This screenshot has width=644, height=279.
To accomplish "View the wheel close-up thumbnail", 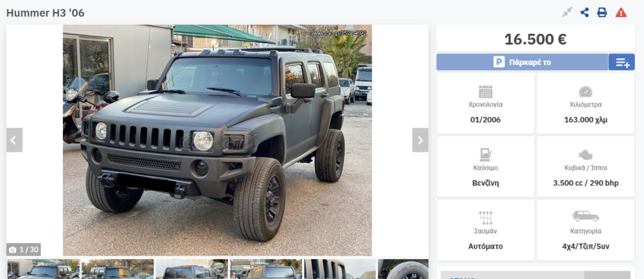I will point(403,269).
